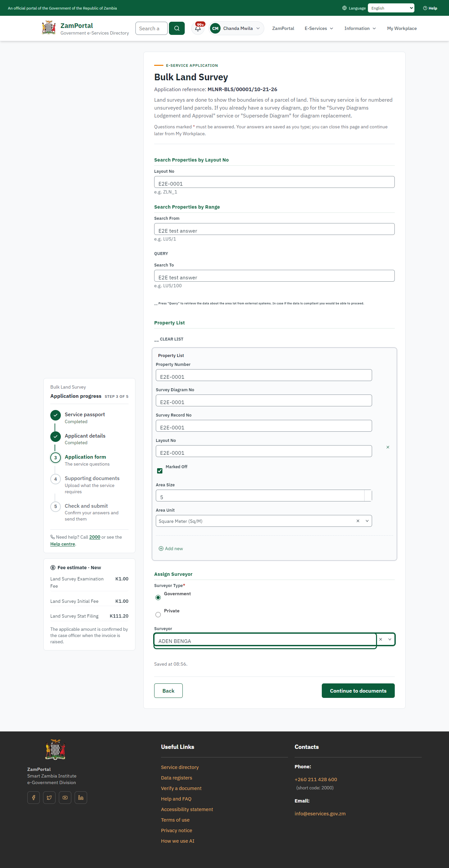Click CLEAR LIST above the property list

(169, 339)
